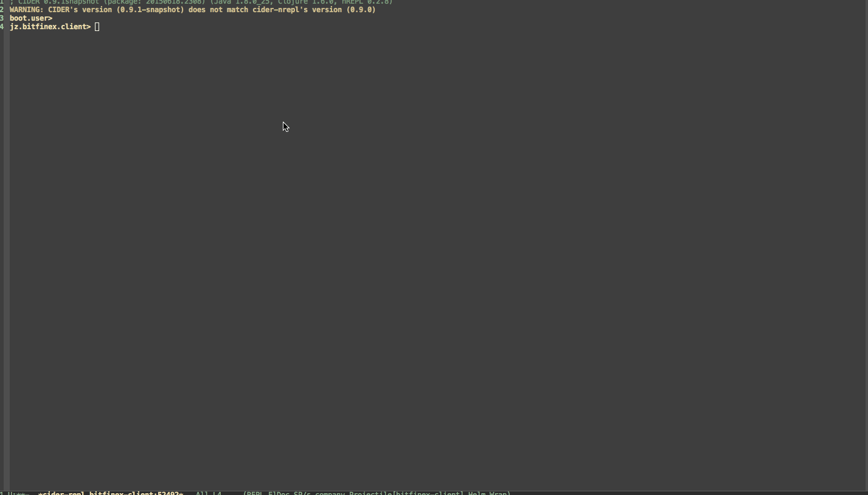Click the jz.bitfinex.client> prompt text
868x495 pixels.
[50, 27]
